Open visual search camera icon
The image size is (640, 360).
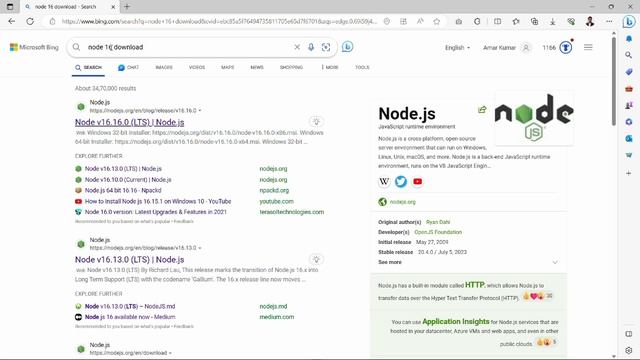pyautogui.click(x=326, y=47)
